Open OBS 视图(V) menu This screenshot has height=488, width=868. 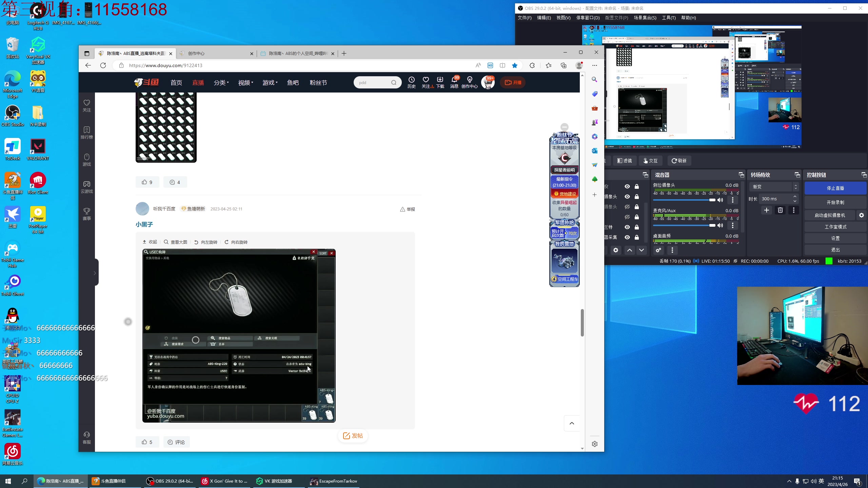point(563,18)
